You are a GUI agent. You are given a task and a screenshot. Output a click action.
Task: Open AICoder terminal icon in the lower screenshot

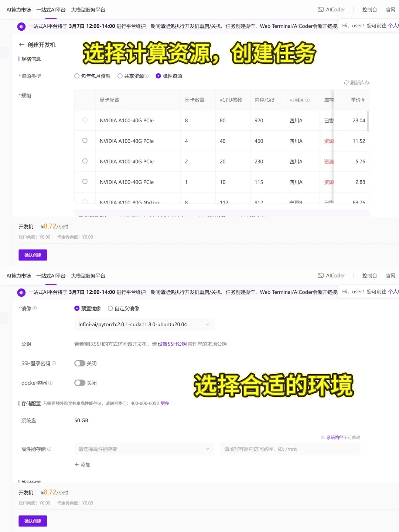321,276
